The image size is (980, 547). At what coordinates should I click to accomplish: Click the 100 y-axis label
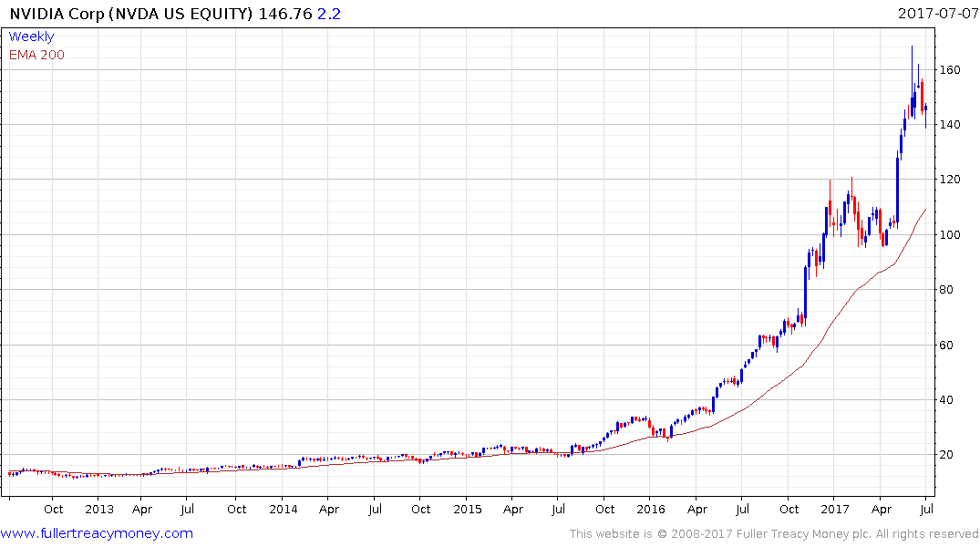point(950,234)
